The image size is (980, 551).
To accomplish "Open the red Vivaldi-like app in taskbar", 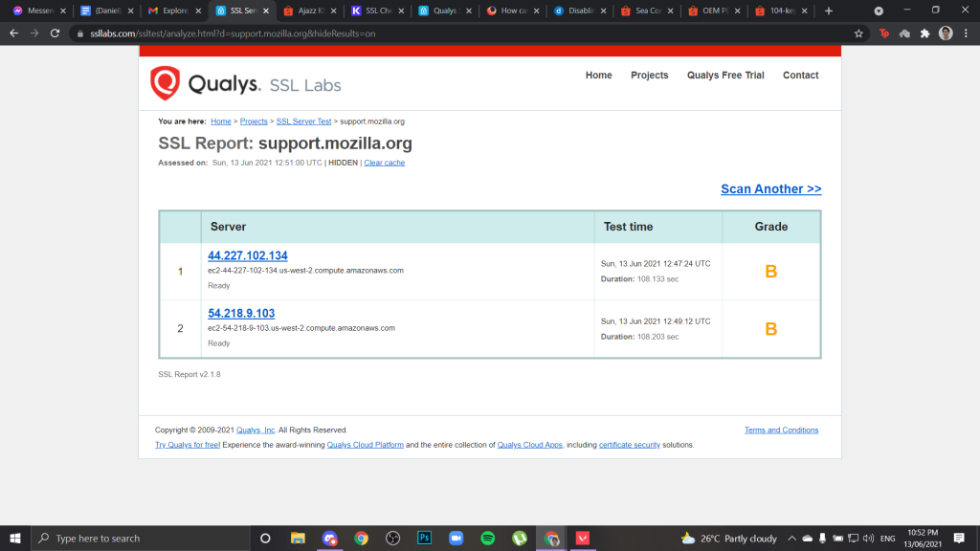I will pyautogui.click(x=583, y=538).
